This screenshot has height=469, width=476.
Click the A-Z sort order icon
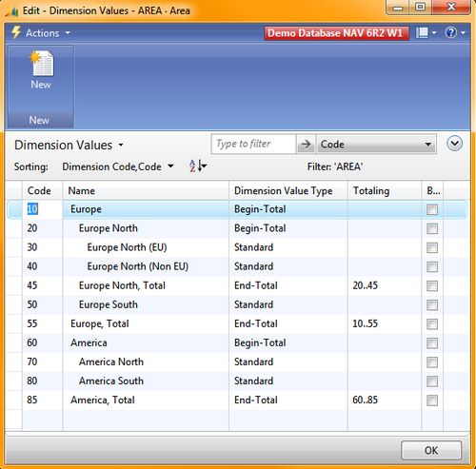click(x=198, y=166)
